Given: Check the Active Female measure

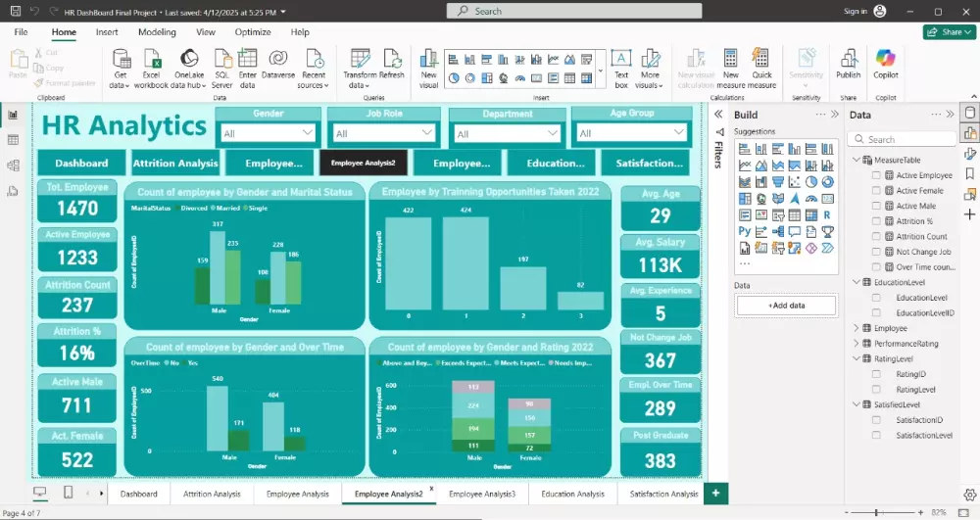Looking at the screenshot, I should click(x=876, y=190).
